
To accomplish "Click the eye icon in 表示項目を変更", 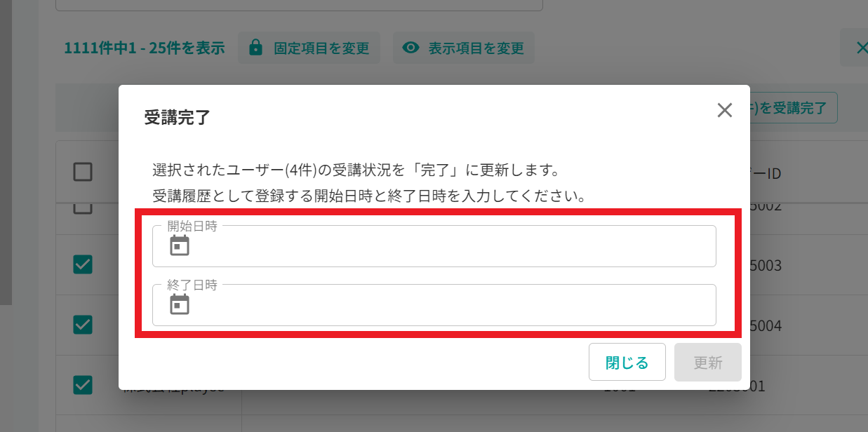I will [410, 48].
